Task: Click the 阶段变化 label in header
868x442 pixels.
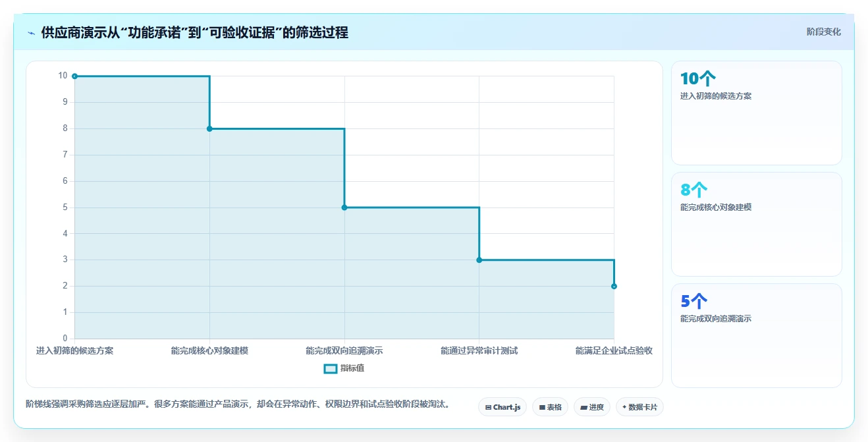Action: (824, 32)
